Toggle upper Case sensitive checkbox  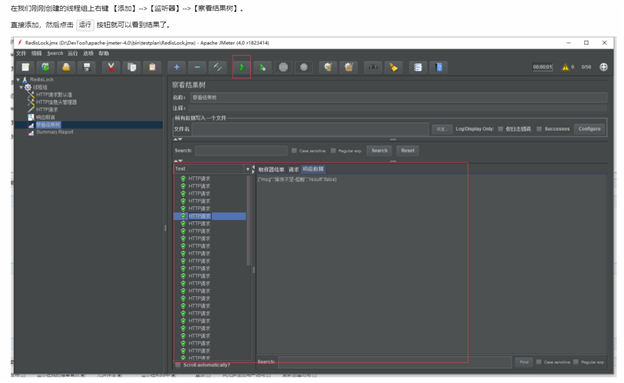click(294, 151)
